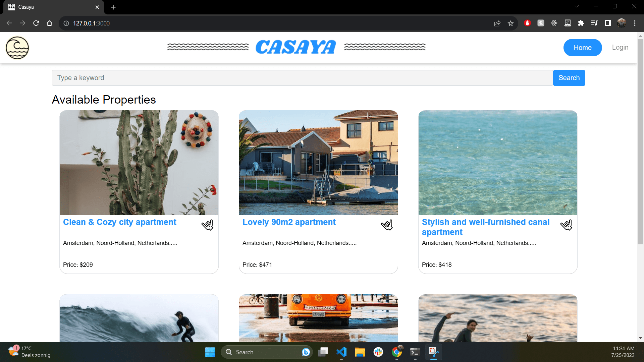The width and height of the screenshot is (644, 362).
Task: Open the React DevTools extension icon
Action: [x=554, y=23]
